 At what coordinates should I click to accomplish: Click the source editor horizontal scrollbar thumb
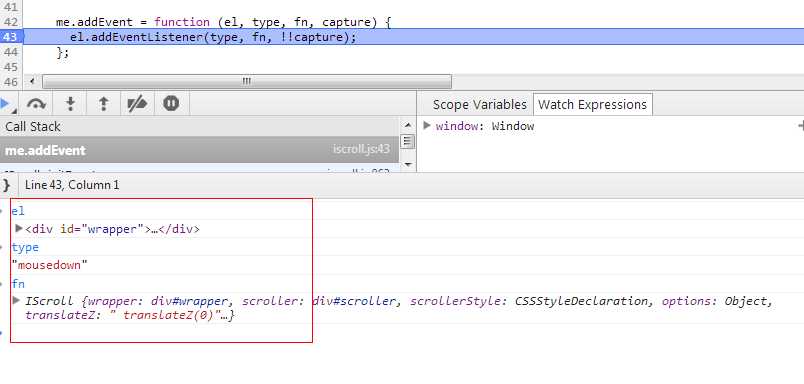coord(247,82)
